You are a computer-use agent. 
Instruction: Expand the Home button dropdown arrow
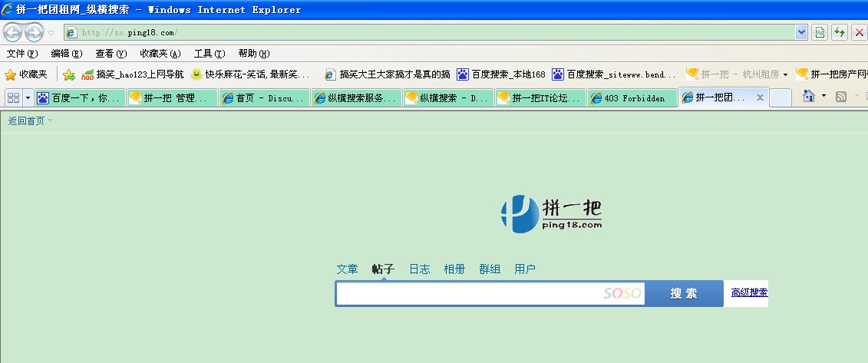click(x=823, y=96)
